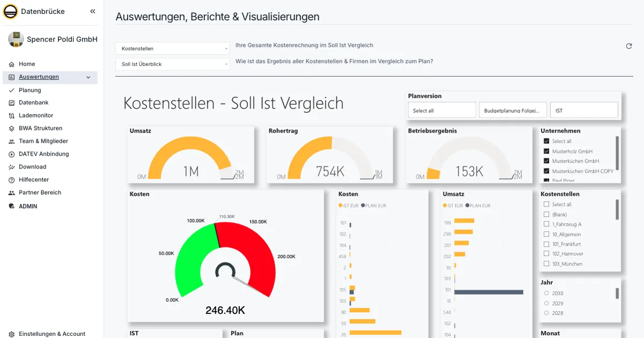Refresh the report with the reload icon

point(628,46)
